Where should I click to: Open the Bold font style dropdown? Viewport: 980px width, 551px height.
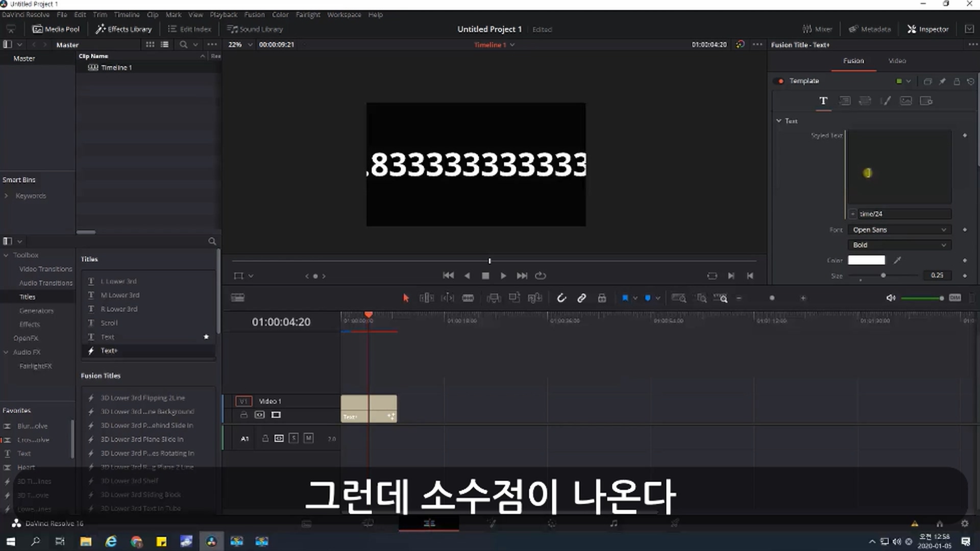899,245
